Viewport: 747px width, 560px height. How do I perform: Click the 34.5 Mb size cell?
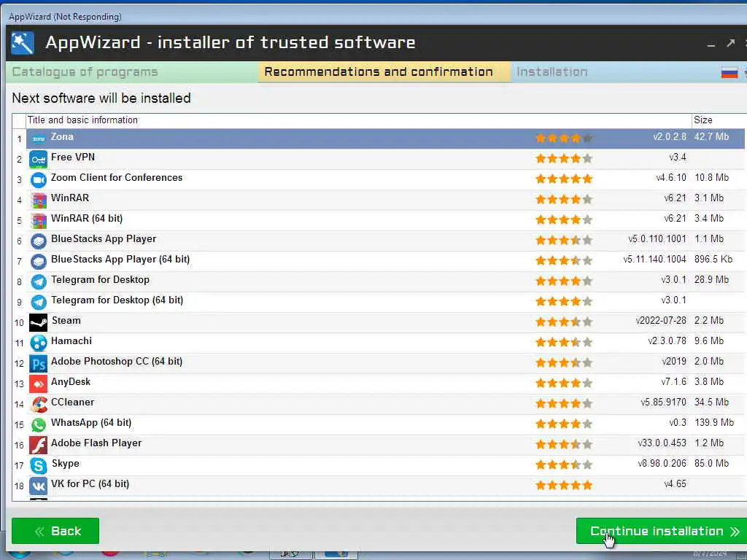711,402
